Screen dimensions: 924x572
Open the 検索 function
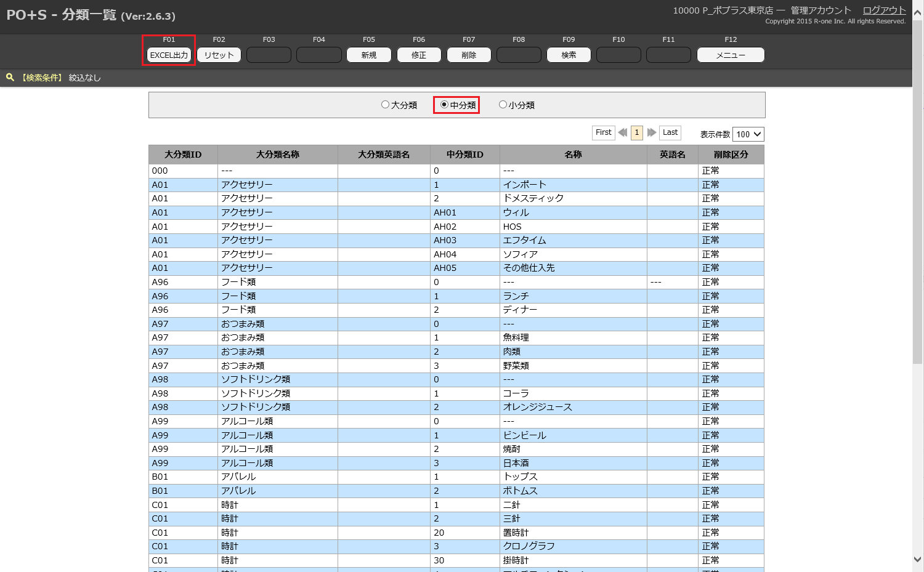(569, 55)
